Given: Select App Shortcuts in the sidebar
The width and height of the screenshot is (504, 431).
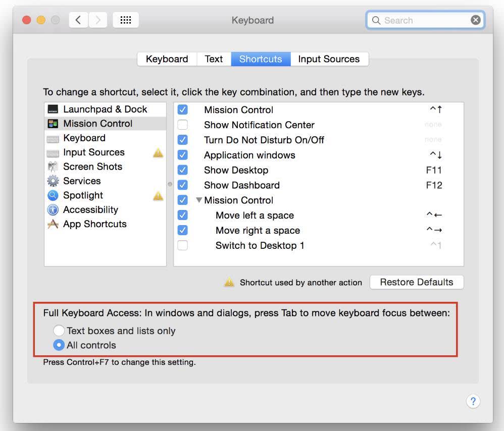Looking at the screenshot, I should click(94, 224).
